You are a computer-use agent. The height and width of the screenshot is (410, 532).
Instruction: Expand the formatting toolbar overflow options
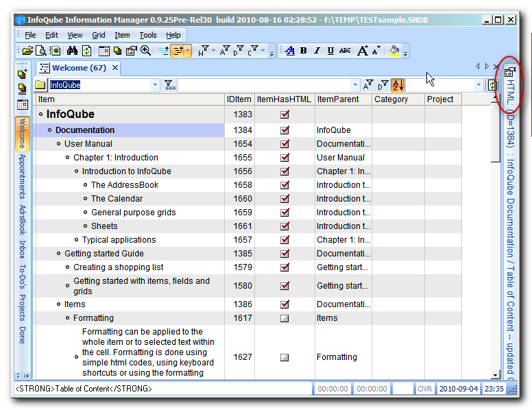(x=405, y=53)
